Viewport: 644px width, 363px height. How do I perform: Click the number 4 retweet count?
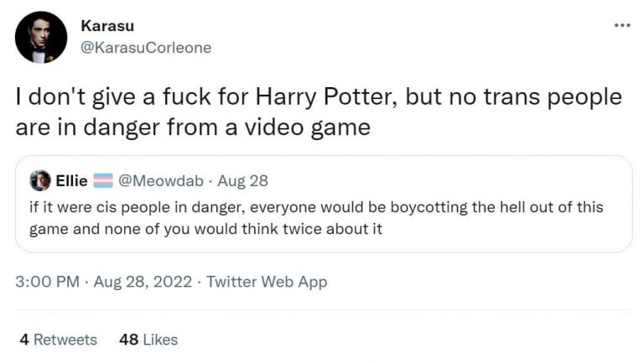tap(24, 340)
